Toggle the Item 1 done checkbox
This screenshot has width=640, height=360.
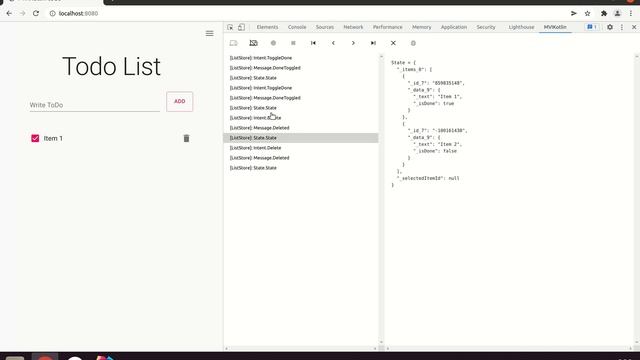point(35,138)
